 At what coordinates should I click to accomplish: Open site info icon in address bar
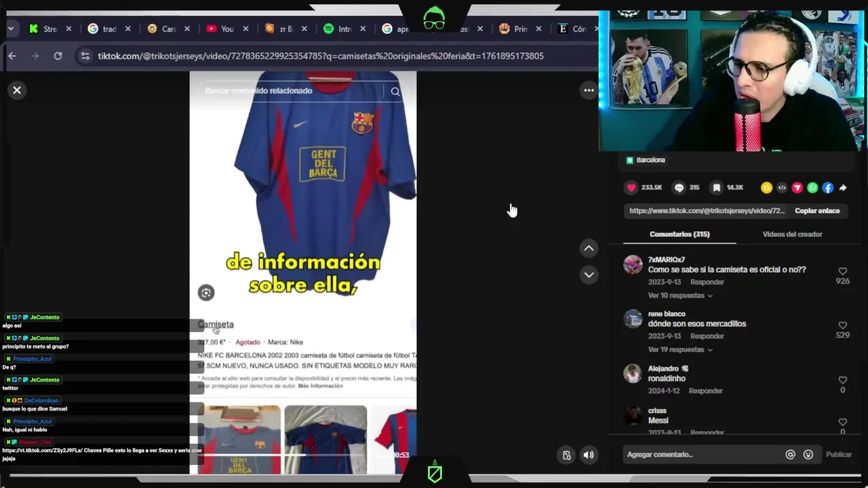(x=85, y=56)
